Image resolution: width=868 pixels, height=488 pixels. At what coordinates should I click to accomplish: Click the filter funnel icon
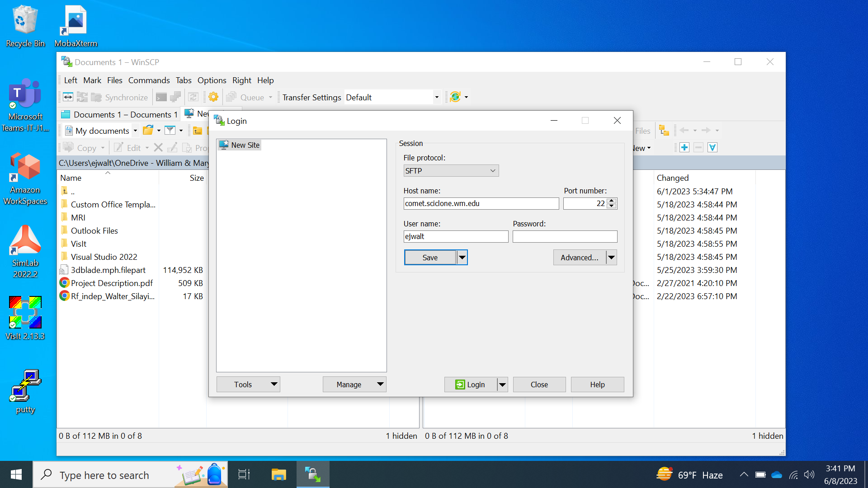click(170, 131)
